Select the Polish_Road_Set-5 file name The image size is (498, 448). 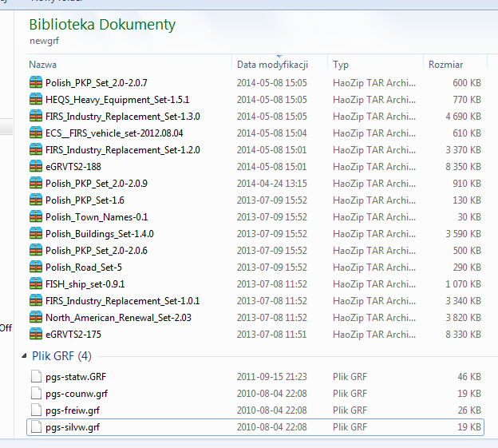pyautogui.click(x=83, y=267)
